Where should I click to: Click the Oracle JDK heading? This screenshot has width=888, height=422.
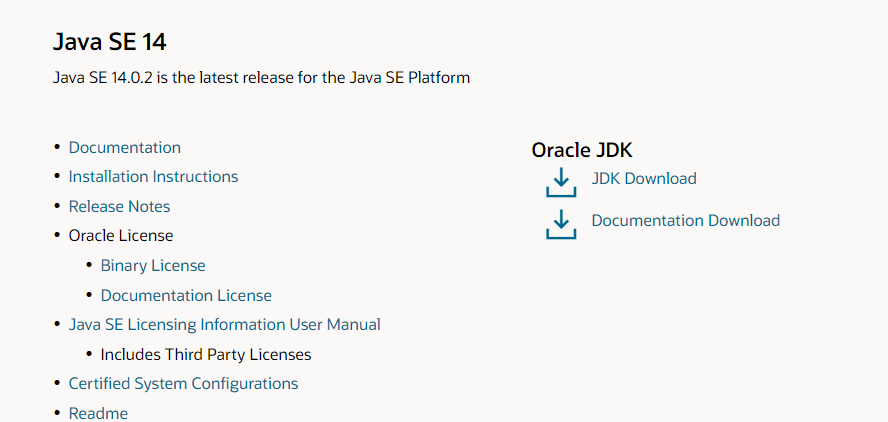[582, 150]
